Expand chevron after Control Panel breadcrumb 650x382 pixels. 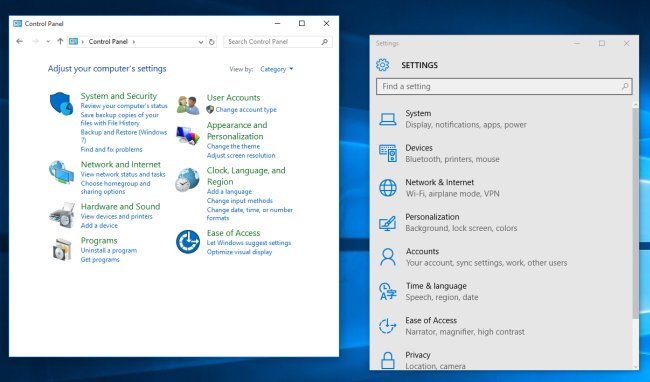[x=134, y=41]
